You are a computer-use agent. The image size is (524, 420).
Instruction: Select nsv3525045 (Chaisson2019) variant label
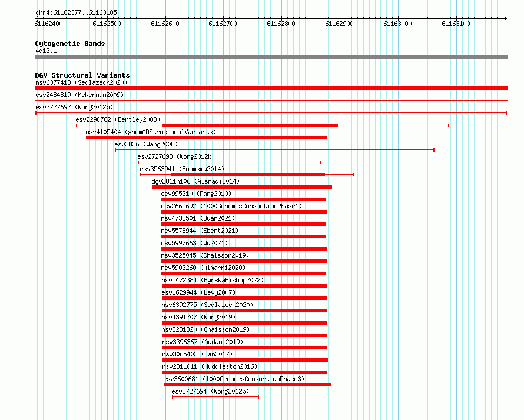point(205,255)
